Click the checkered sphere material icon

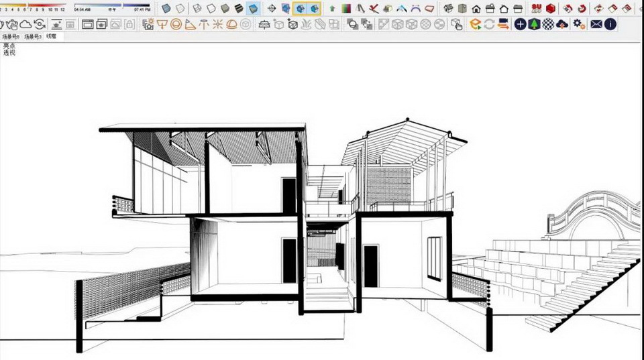548,24
